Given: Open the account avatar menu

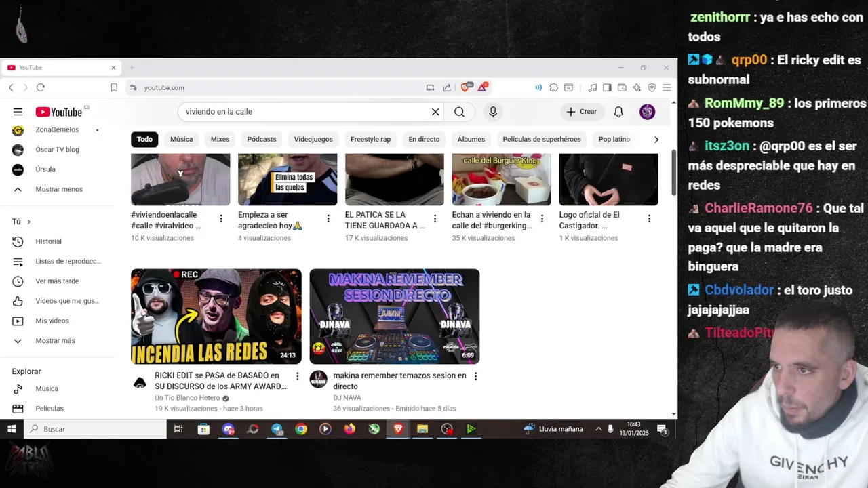Looking at the screenshot, I should pyautogui.click(x=648, y=112).
